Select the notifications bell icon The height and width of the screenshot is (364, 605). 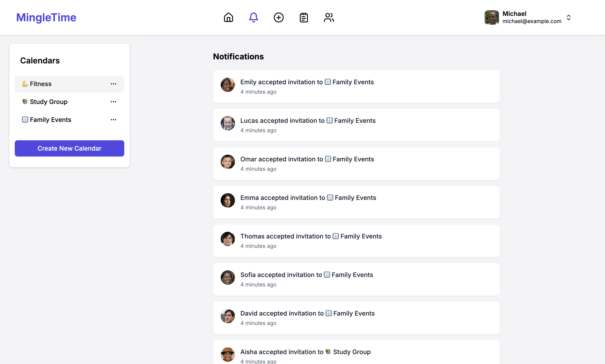click(254, 17)
